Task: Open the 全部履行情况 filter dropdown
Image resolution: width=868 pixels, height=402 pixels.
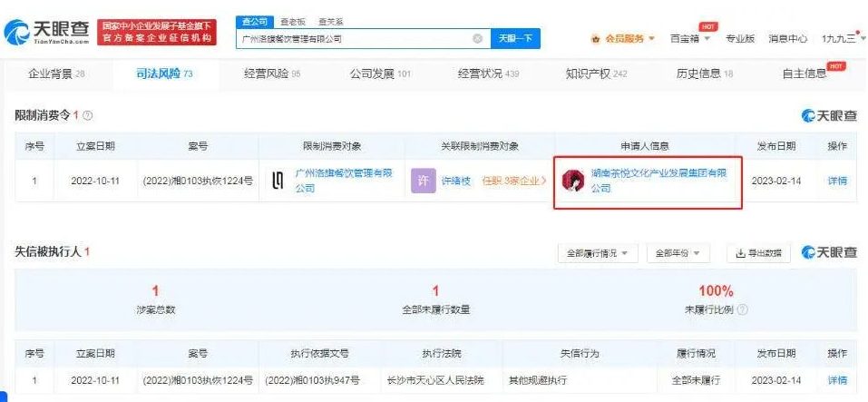Action: tap(598, 253)
